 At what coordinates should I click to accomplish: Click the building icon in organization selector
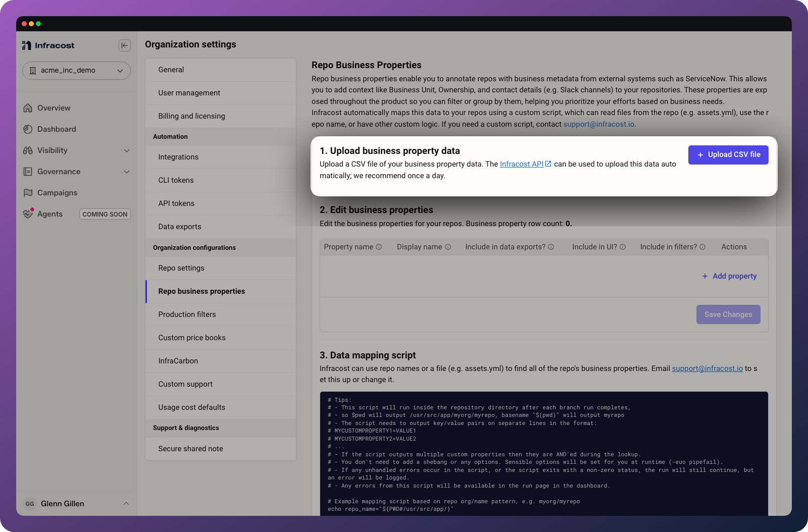(33, 71)
